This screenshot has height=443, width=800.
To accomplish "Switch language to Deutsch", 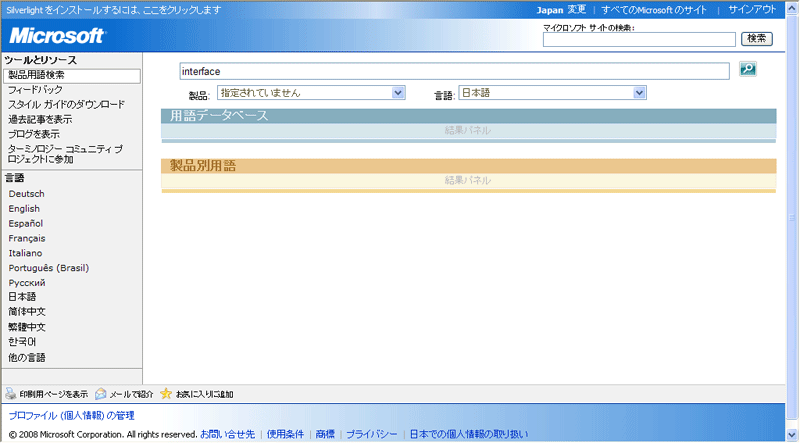I will [x=27, y=194].
